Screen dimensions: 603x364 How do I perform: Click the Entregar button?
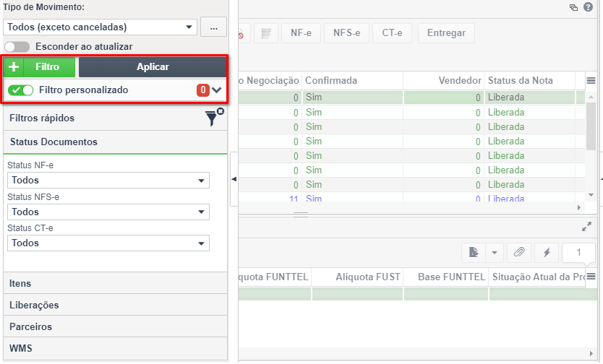point(446,33)
